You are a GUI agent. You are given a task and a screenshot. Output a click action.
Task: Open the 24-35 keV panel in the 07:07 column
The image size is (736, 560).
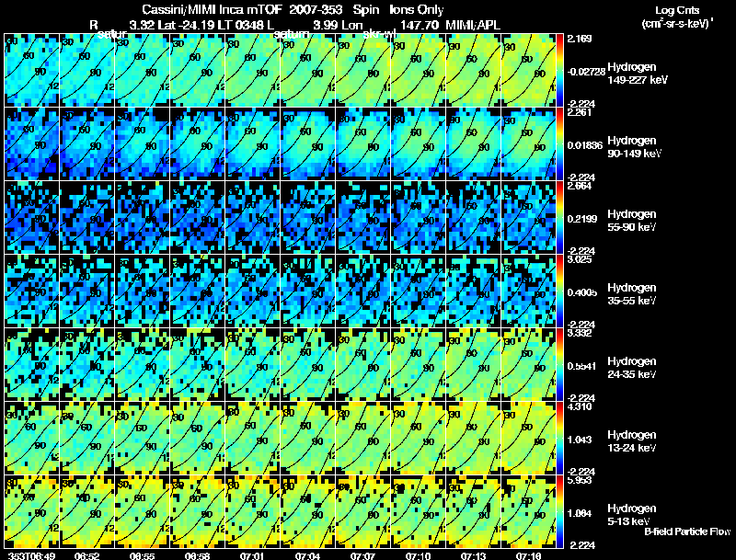[363, 365]
